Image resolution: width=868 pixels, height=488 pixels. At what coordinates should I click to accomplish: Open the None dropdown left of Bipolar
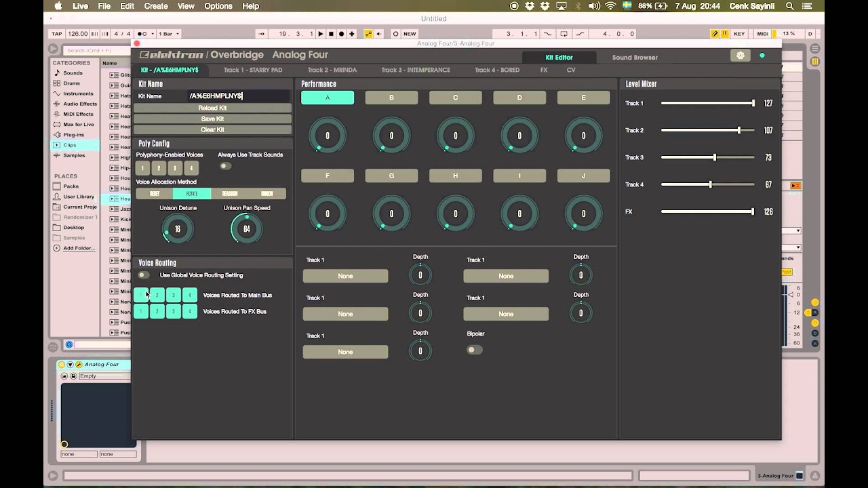345,352
